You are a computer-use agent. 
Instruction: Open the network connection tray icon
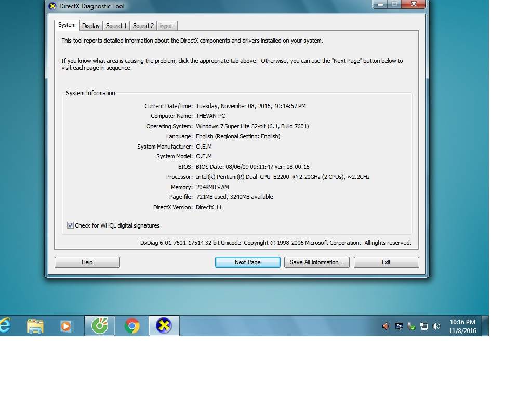click(x=424, y=326)
